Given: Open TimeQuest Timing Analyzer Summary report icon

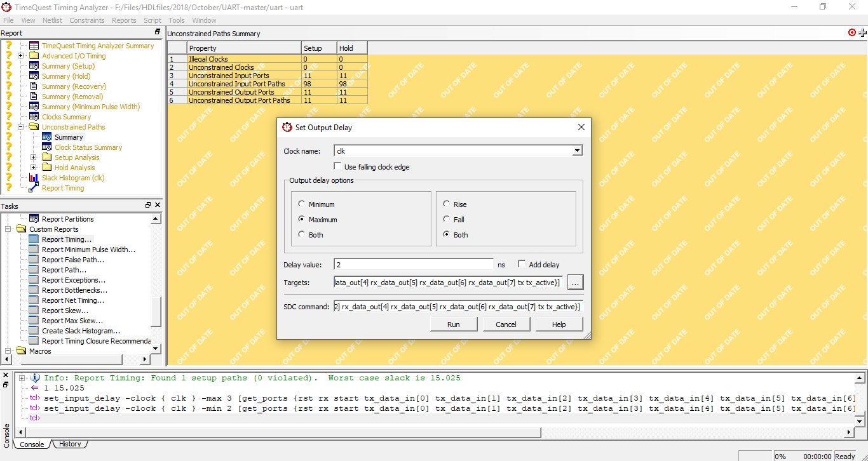Looking at the screenshot, I should point(34,46).
